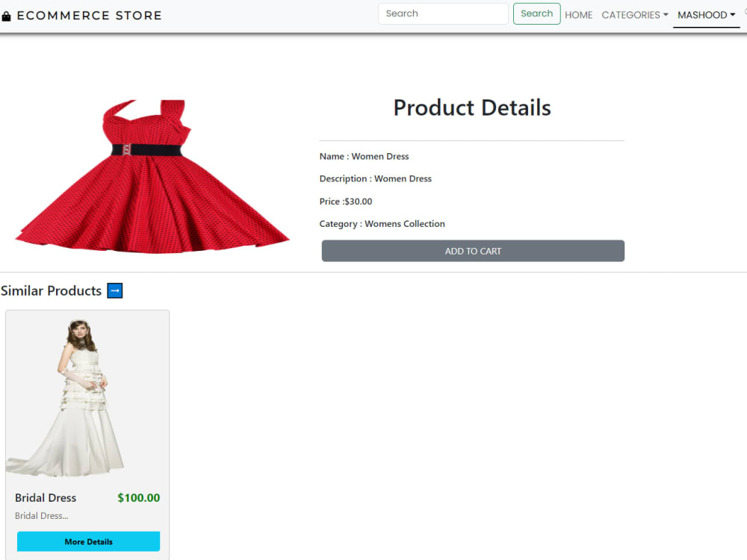Click the shopping bag logo icon
The width and height of the screenshot is (747, 560).
click(x=6, y=16)
